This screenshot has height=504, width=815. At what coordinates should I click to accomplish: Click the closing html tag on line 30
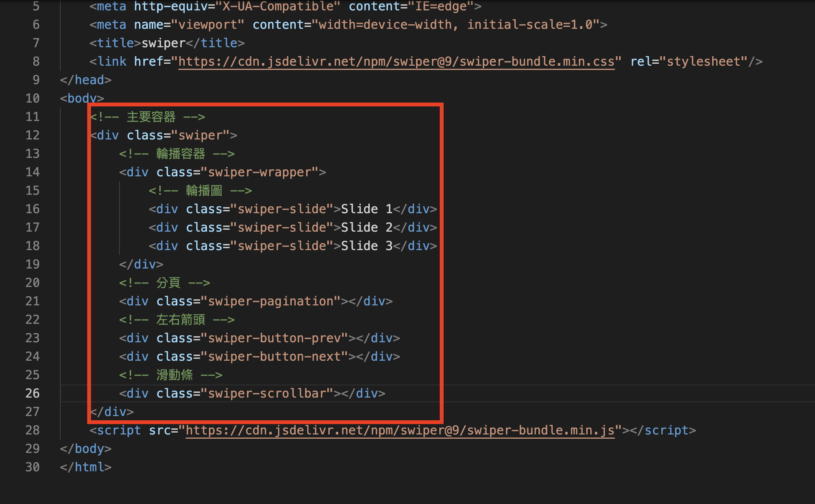[x=86, y=467]
